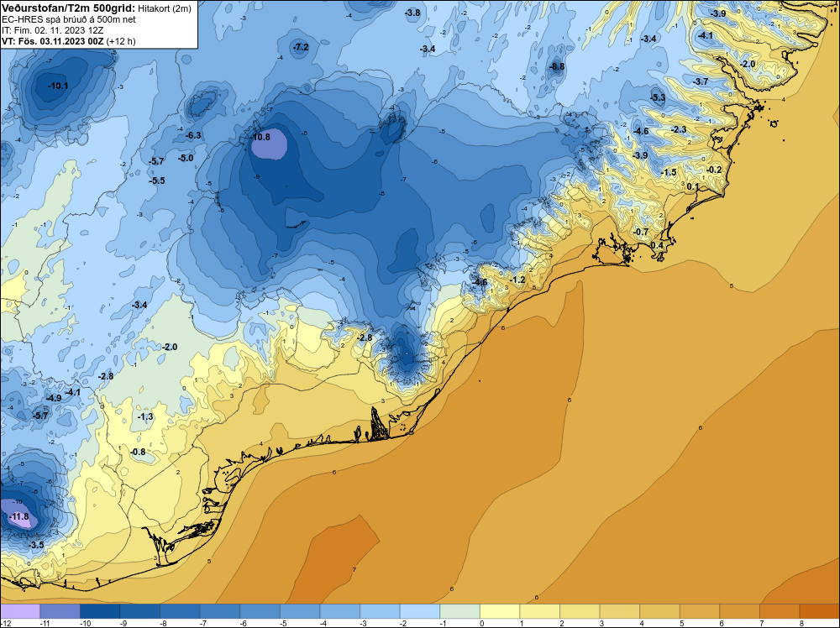840x628 pixels.
Task: Click the -7.2 temperature value
Action: pos(301,47)
